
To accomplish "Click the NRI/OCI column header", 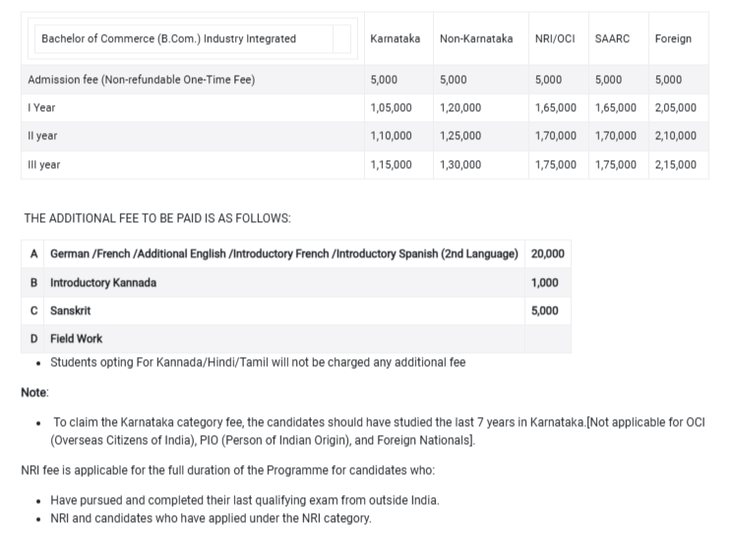I will tap(554, 39).
